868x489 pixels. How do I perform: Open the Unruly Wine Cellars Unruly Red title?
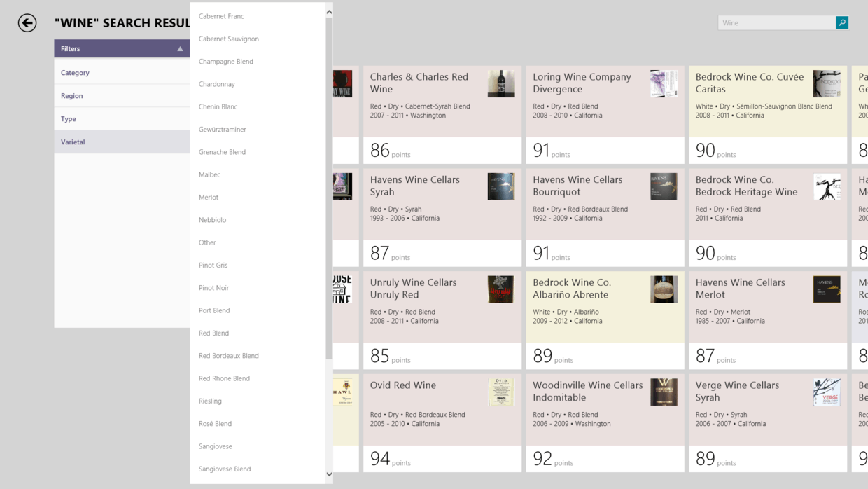pyautogui.click(x=413, y=289)
